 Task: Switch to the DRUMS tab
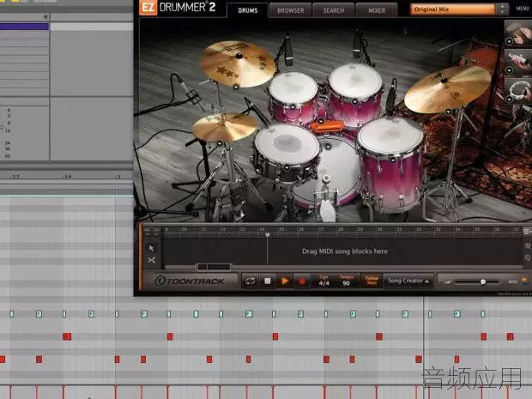click(x=248, y=10)
